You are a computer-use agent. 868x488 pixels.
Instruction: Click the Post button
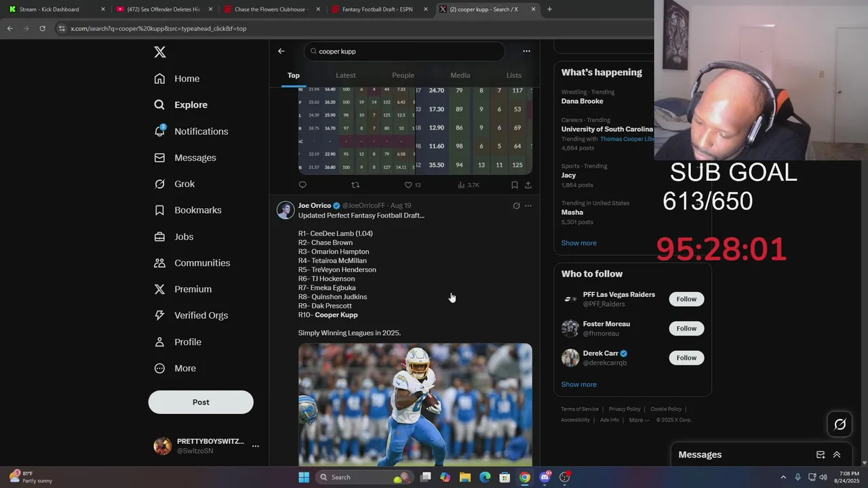[201, 402]
